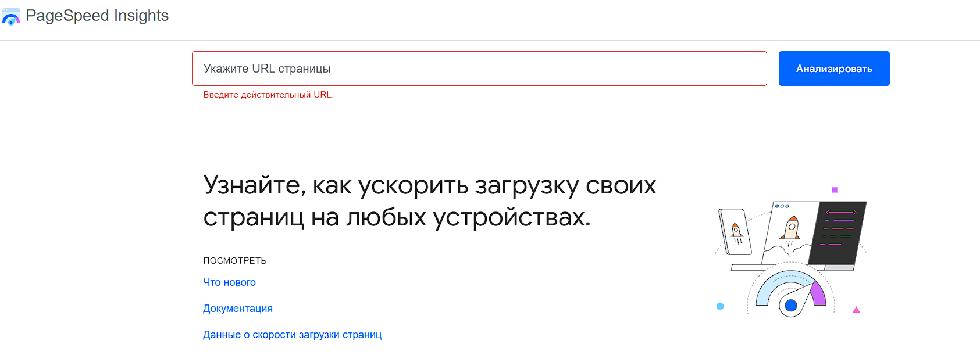Open the "Что нового" link
The image size is (980, 355).
tap(229, 282)
